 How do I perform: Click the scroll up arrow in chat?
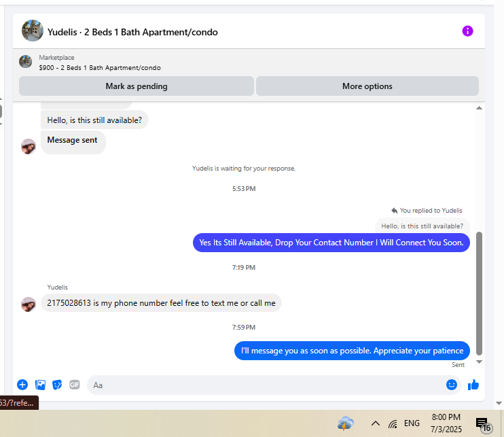pyautogui.click(x=479, y=108)
